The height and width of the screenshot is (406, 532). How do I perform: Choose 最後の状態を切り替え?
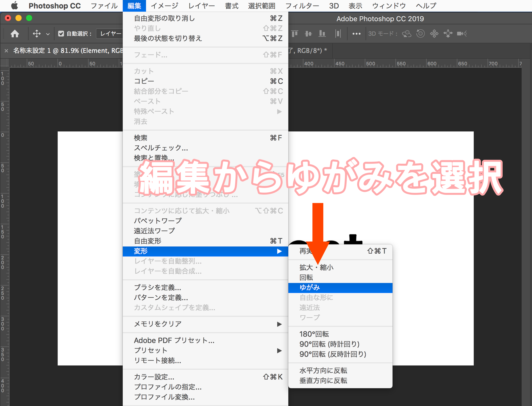click(x=205, y=38)
